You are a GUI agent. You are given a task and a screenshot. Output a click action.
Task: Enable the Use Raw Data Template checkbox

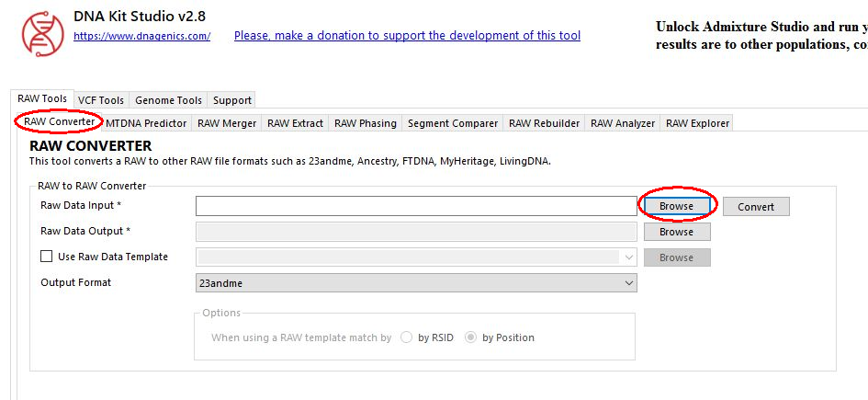(47, 257)
